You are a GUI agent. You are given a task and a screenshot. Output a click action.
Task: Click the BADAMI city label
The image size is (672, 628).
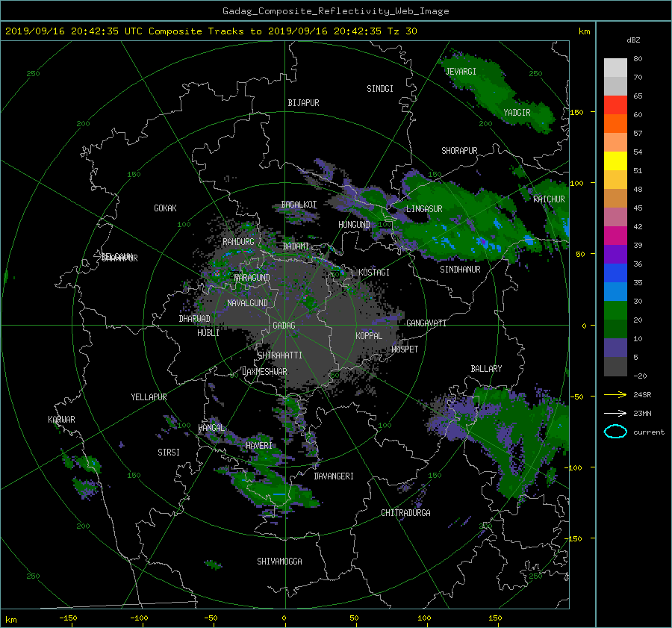click(296, 246)
